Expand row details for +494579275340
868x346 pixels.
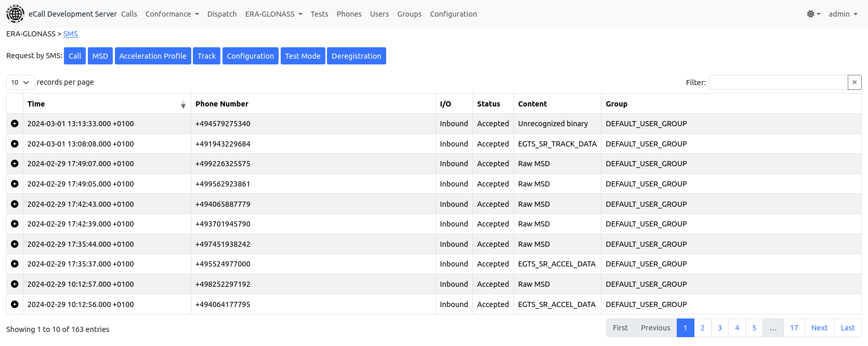[x=15, y=124]
